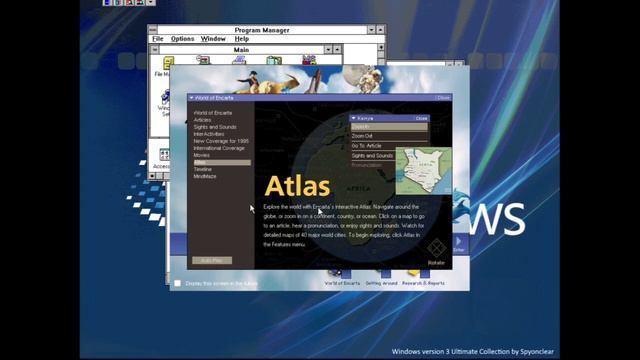Image resolution: width=640 pixels, height=360 pixels.
Task: Select Articles in the topic list
Action: pyautogui.click(x=202, y=120)
